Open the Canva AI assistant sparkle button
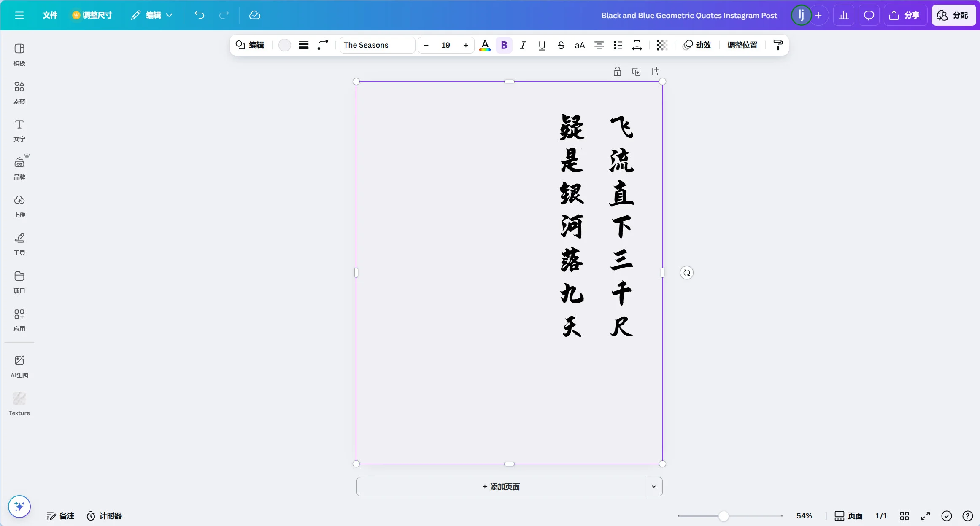 pos(19,506)
